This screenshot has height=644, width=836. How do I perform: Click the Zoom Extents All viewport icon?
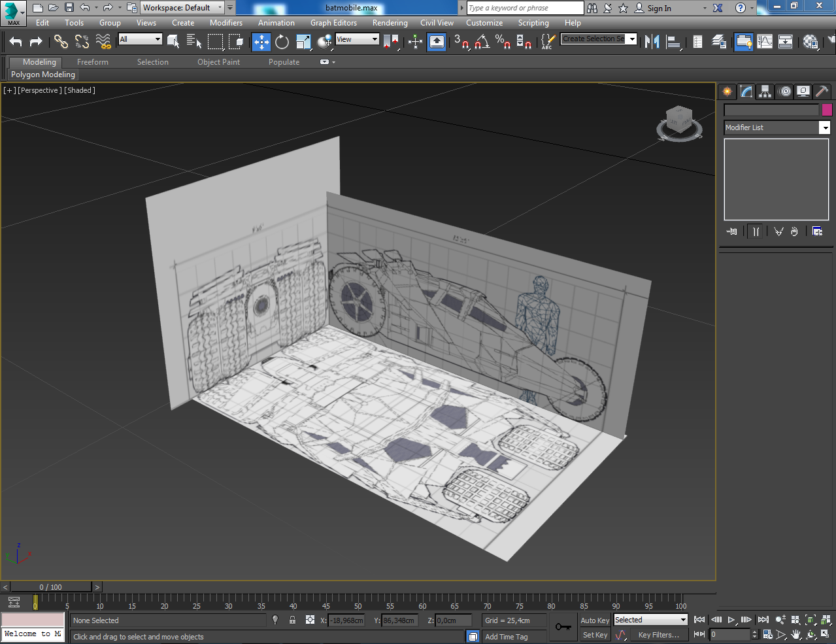pyautogui.click(x=826, y=620)
